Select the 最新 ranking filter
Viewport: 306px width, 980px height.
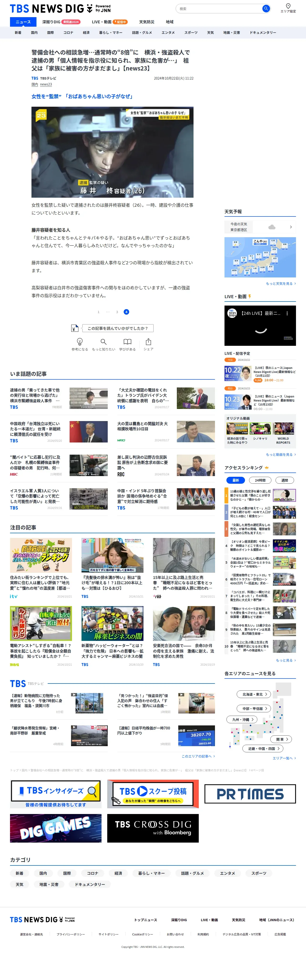coord(236,480)
